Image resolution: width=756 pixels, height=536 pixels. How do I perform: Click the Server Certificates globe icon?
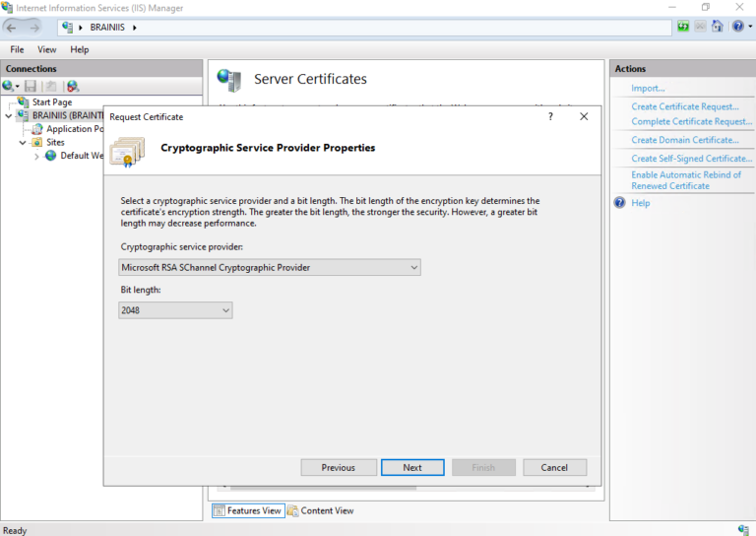(x=228, y=80)
